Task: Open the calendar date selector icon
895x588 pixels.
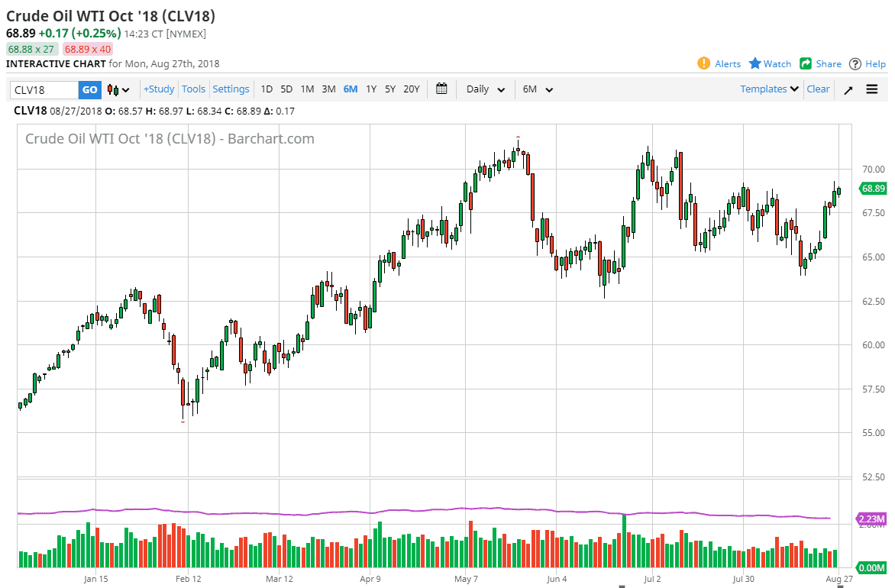Action: (441, 89)
